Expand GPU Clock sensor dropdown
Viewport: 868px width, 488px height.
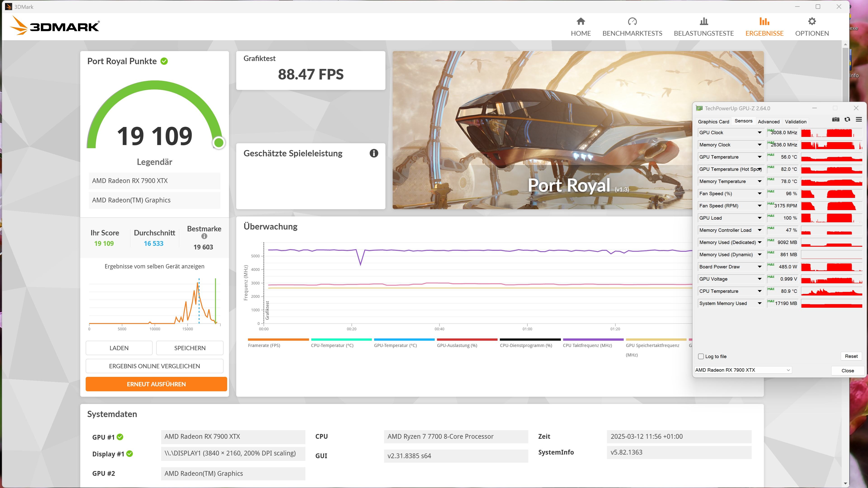pos(759,133)
